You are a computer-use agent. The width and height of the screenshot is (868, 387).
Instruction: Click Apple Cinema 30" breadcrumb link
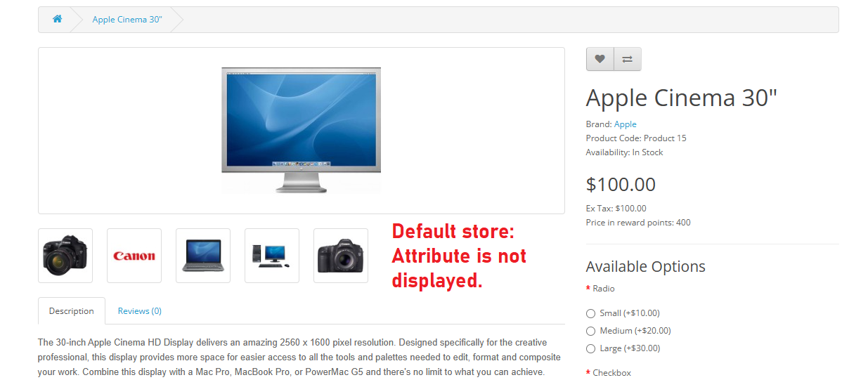tap(127, 19)
